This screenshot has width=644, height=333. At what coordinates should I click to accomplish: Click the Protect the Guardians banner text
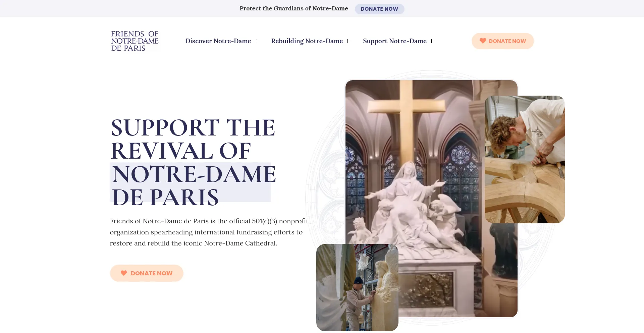point(294,8)
